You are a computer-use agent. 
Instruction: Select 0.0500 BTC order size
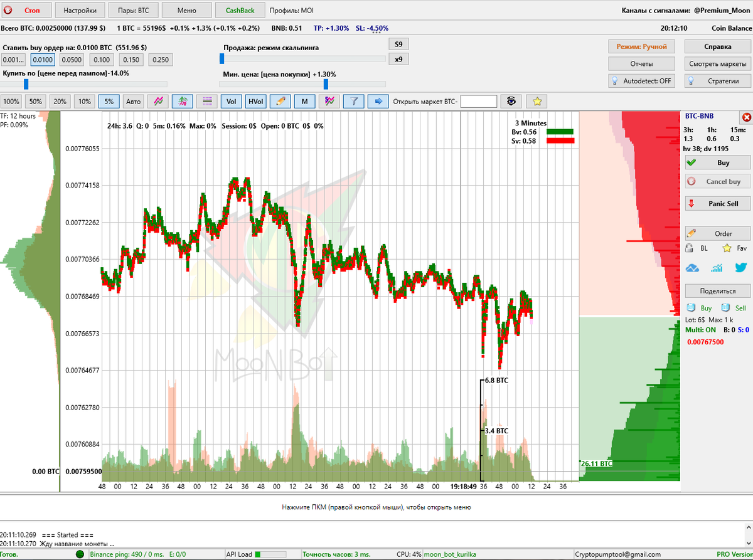[72, 60]
